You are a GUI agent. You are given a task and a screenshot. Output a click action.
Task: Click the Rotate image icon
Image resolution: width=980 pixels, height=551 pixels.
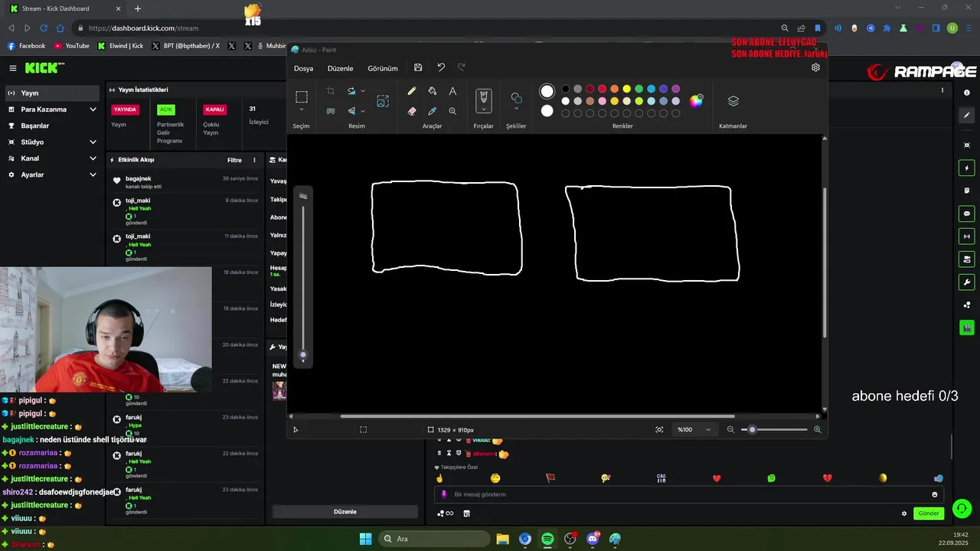point(351,91)
